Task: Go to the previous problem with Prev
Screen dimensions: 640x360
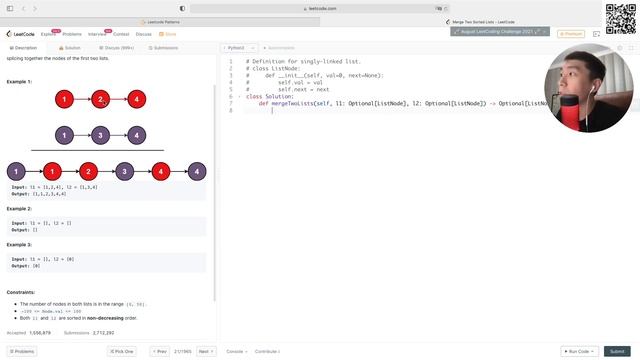Action: tap(160, 351)
